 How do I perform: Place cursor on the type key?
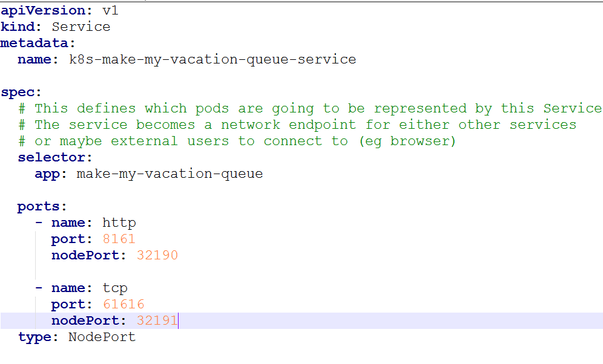(35, 337)
